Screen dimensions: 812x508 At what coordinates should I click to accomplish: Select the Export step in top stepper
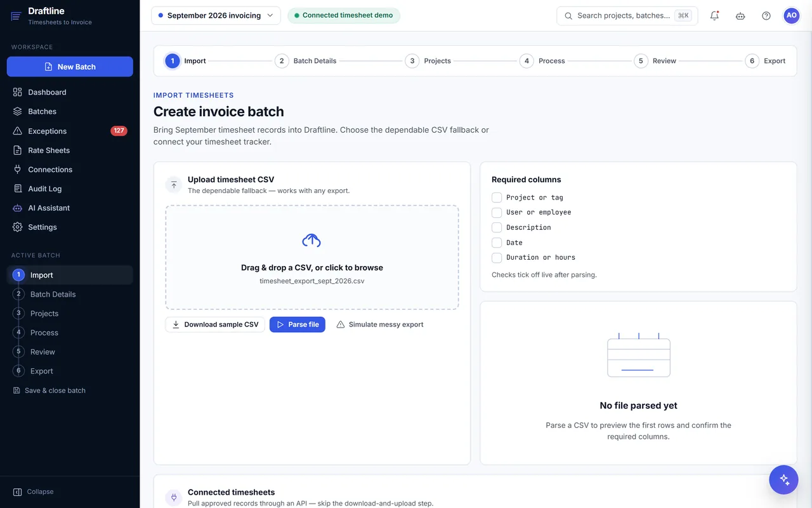tap(766, 61)
